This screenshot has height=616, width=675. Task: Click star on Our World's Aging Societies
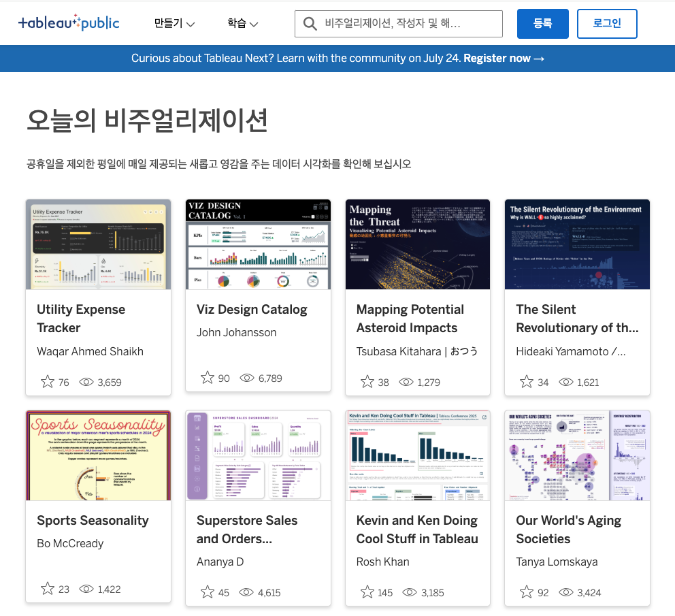527,592
